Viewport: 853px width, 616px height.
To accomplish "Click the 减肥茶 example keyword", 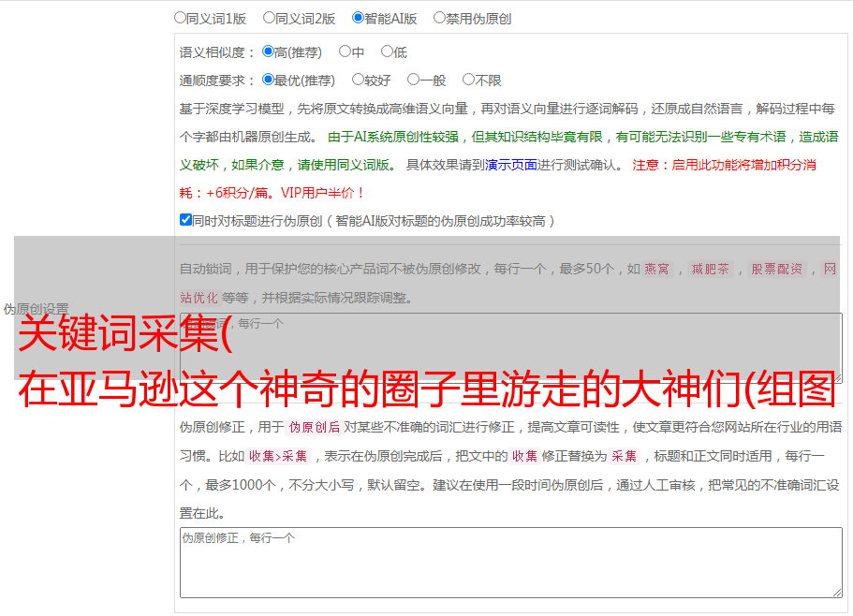I will point(710,269).
